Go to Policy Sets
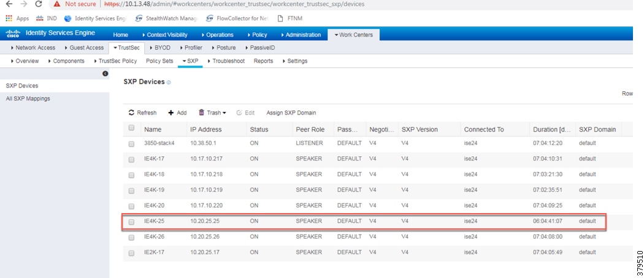This screenshot has height=278, width=644. click(x=159, y=61)
